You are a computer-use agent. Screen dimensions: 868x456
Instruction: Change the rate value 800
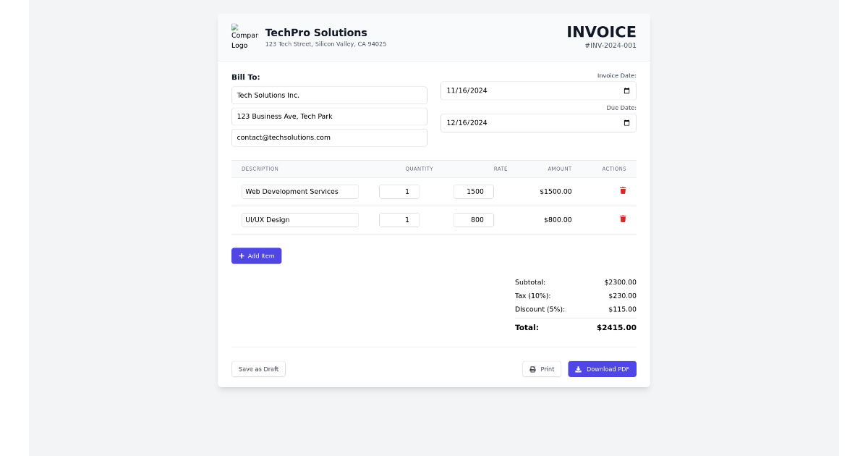[473, 220]
